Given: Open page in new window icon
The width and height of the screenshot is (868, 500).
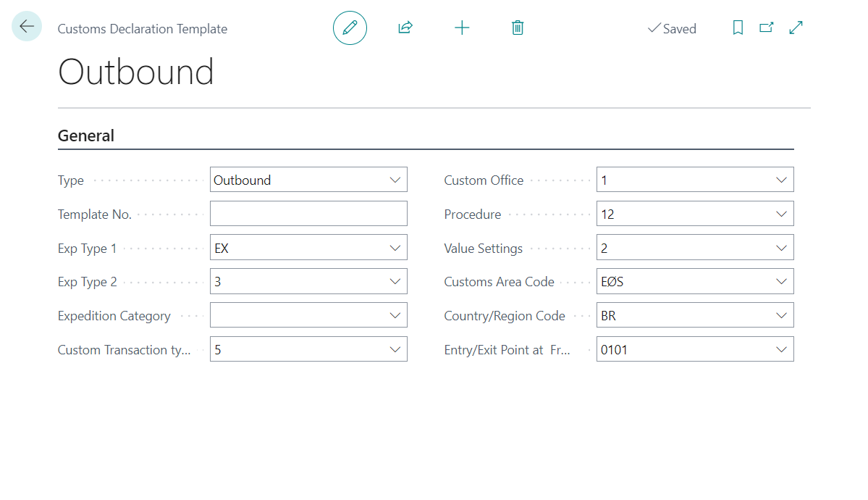Looking at the screenshot, I should coord(766,28).
